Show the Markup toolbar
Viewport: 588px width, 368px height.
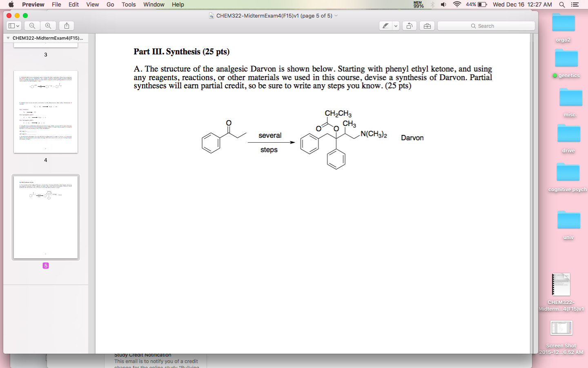pos(427,26)
